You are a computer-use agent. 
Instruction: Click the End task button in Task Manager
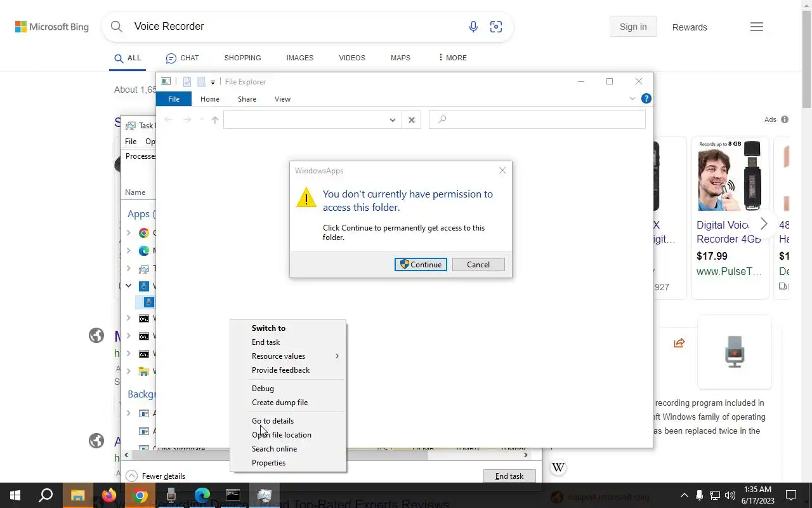[509, 476]
